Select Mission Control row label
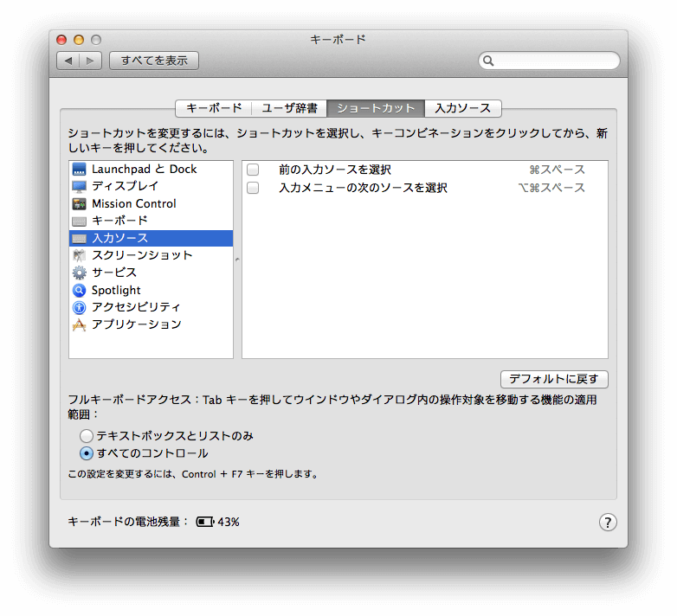The height and width of the screenshot is (616, 677). 134,203
